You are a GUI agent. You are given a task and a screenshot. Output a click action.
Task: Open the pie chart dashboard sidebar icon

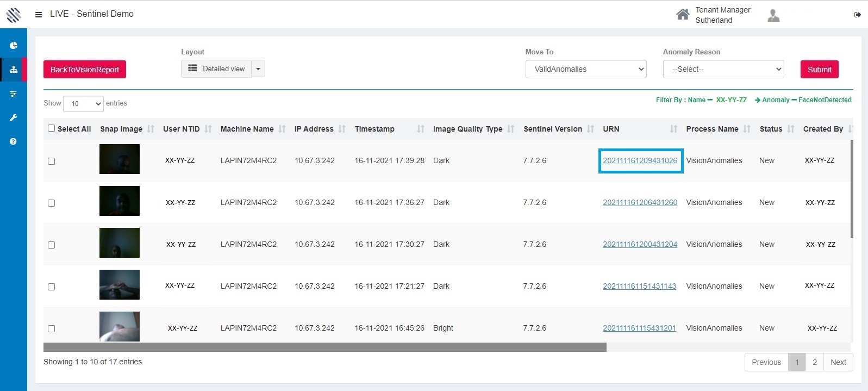coord(14,46)
